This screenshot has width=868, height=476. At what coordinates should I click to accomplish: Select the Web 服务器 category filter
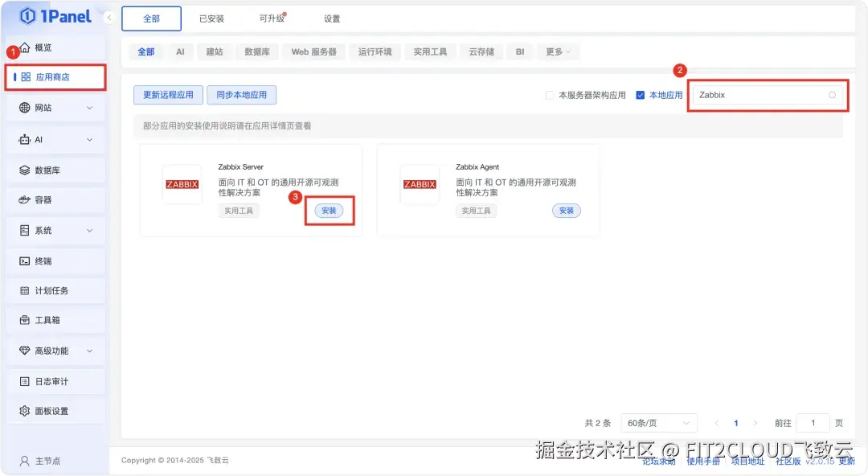pos(314,51)
